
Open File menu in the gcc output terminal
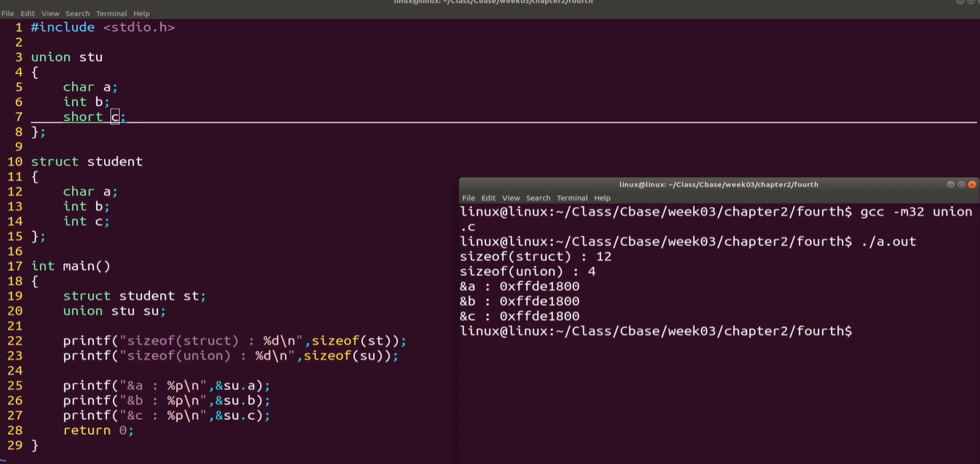point(468,198)
